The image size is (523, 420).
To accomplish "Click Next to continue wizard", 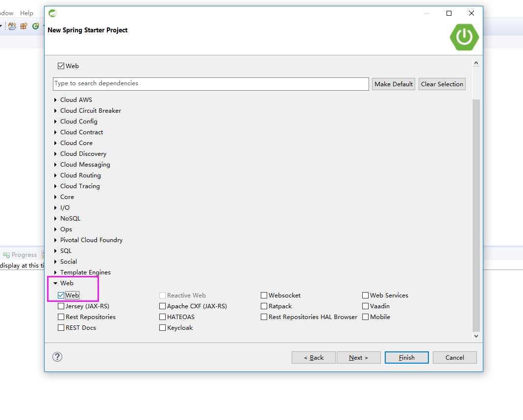I will [x=359, y=358].
